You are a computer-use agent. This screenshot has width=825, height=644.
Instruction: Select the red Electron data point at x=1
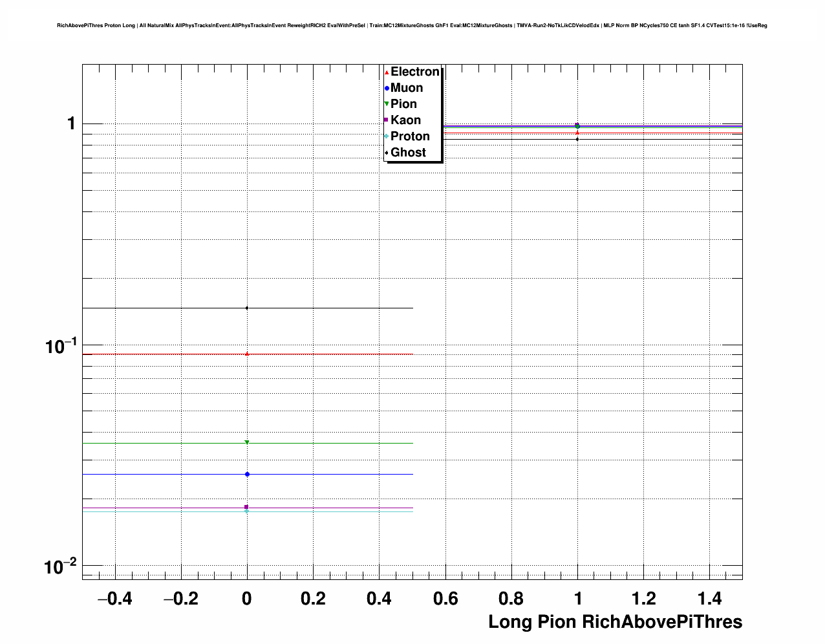[577, 133]
